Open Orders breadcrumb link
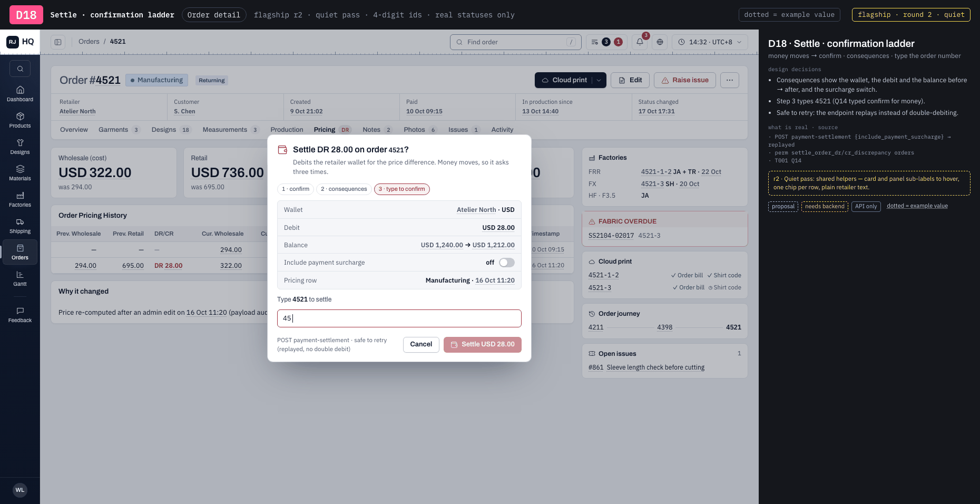The width and height of the screenshot is (980, 504). tap(89, 42)
